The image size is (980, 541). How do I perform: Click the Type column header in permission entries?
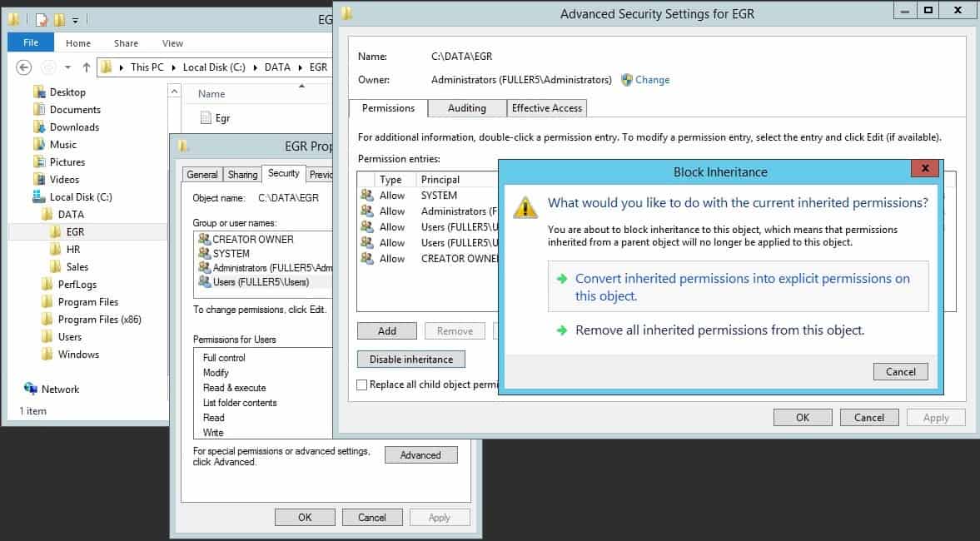(391, 180)
